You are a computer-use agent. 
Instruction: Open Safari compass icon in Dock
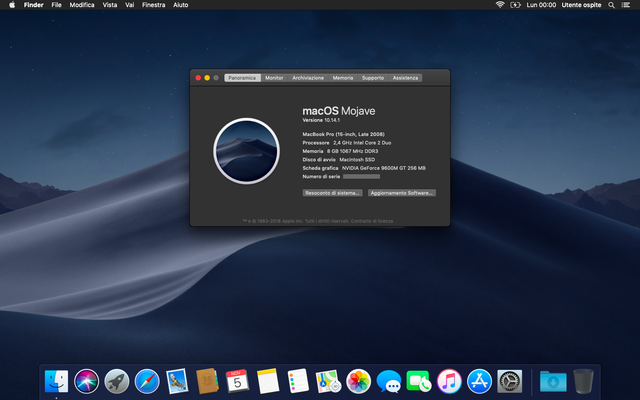click(147, 381)
